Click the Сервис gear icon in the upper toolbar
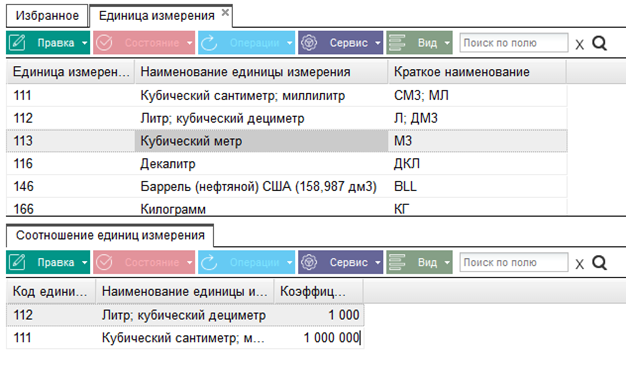Viewport: 628px width, 369px height. (x=309, y=42)
